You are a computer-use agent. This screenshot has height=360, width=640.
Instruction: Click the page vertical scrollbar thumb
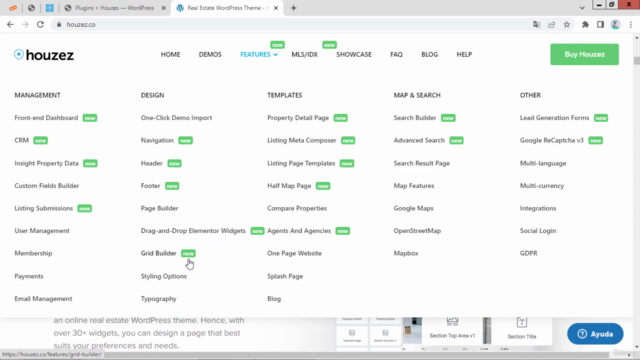click(636, 61)
